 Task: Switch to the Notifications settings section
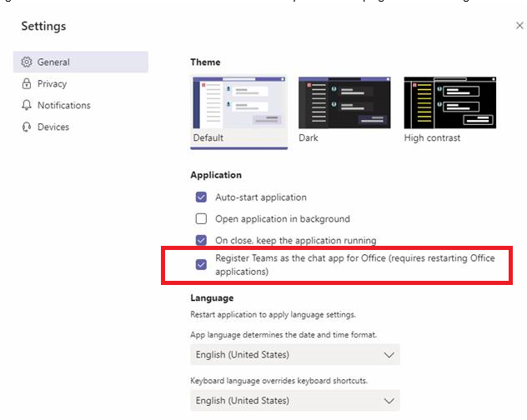(81, 105)
